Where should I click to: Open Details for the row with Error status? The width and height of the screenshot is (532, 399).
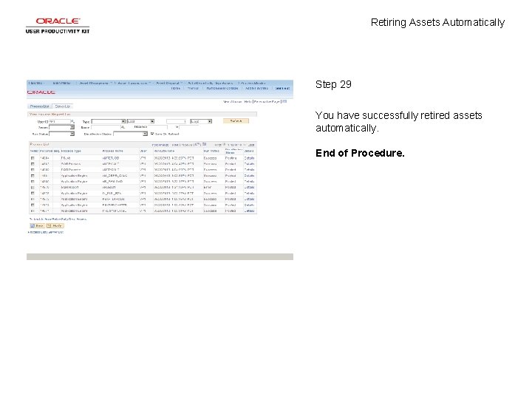pyautogui.click(x=249, y=187)
